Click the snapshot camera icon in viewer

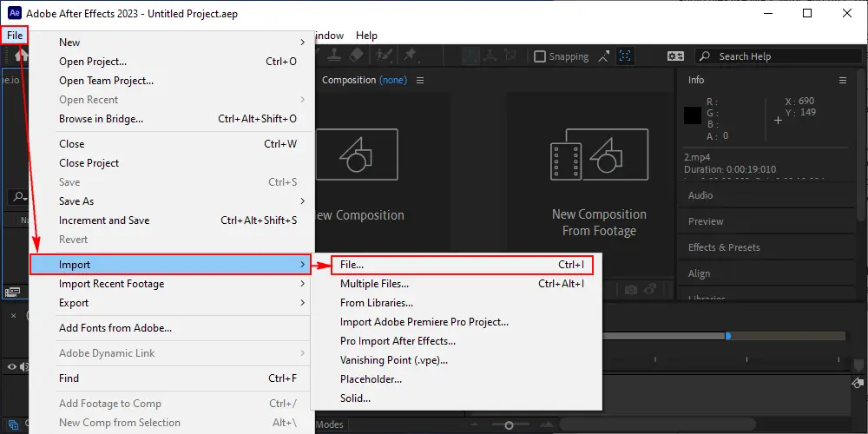coord(631,290)
